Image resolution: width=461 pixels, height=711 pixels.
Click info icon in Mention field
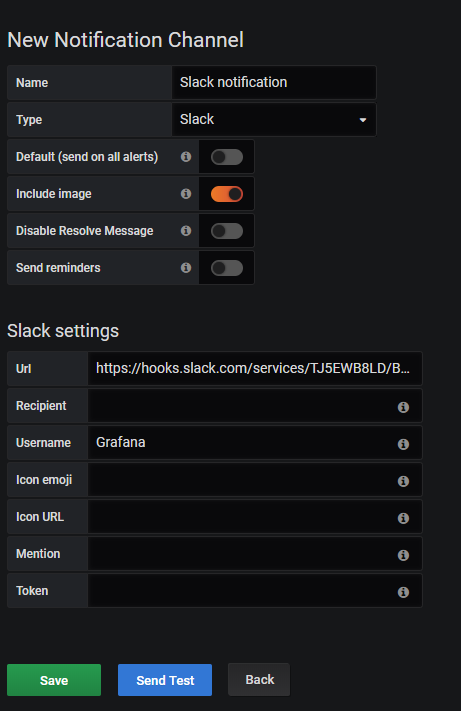coord(403,555)
